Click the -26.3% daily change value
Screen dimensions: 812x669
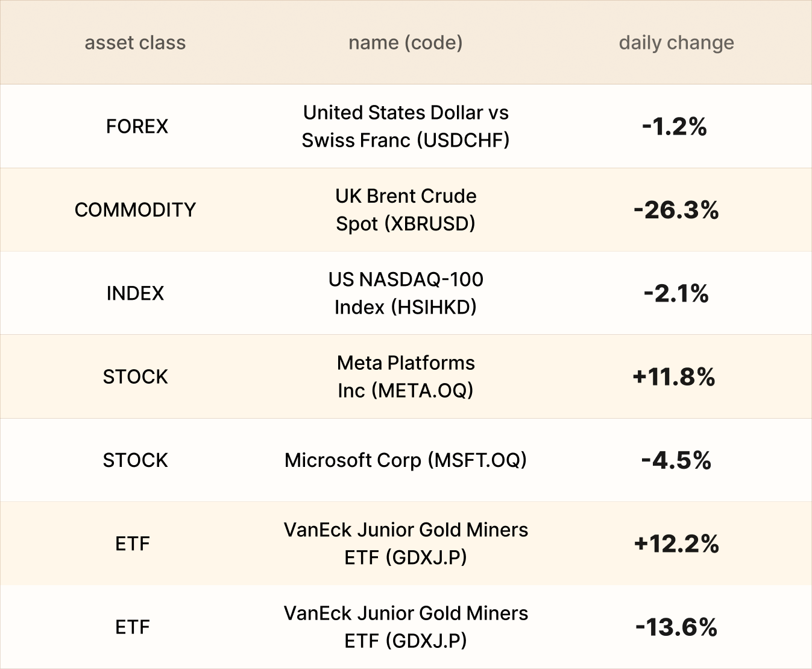pyautogui.click(x=676, y=210)
